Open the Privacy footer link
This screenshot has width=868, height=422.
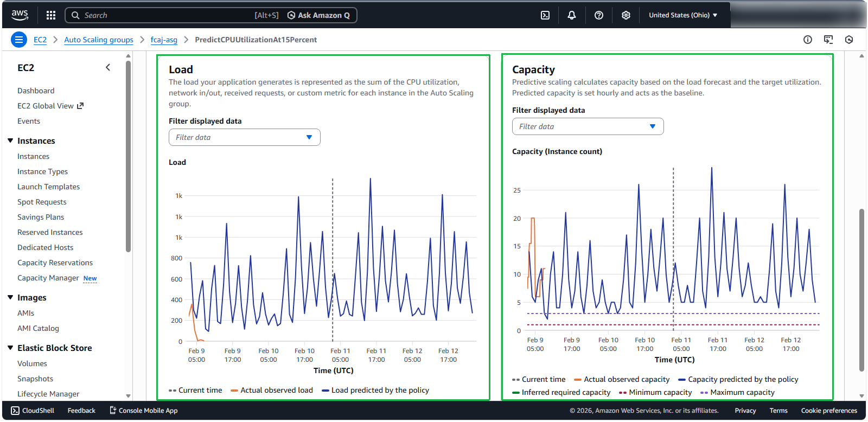coord(745,411)
